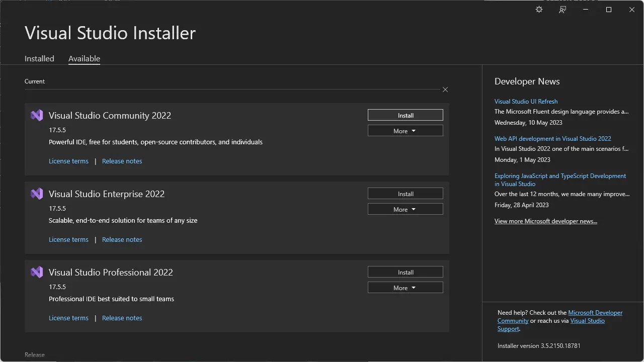Click the date Friday, 28 April 2023
This screenshot has height=362, width=644.
tap(521, 205)
